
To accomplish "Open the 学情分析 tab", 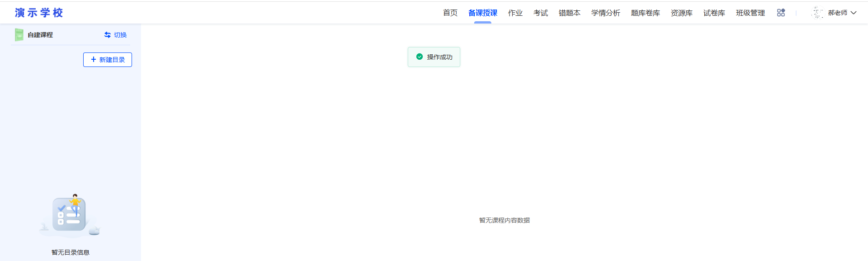I will point(606,13).
